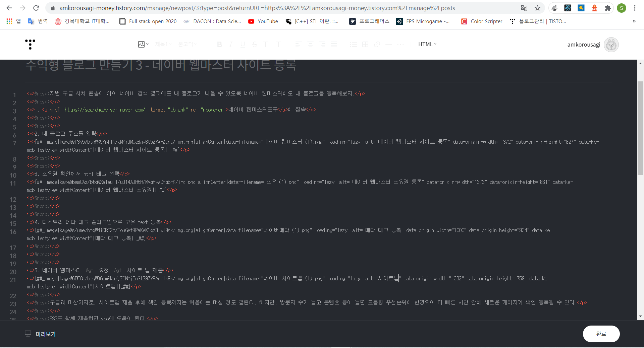
Task: Align text center in editor toolbar
Action: (x=310, y=44)
